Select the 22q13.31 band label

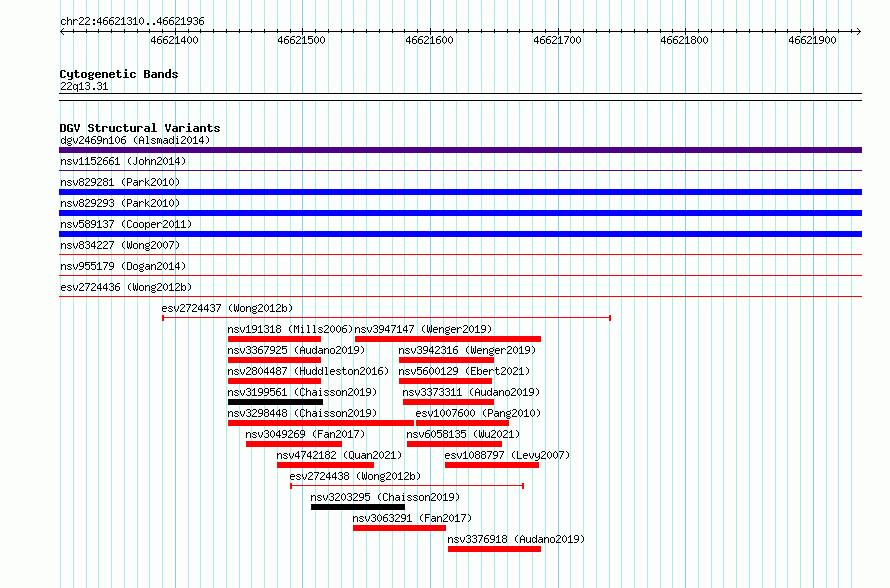[x=84, y=86]
